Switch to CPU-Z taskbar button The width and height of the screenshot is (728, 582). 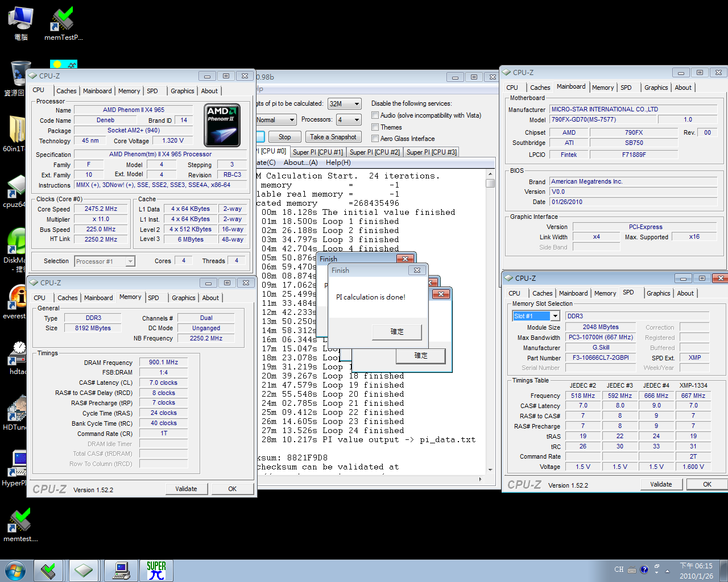(84, 571)
